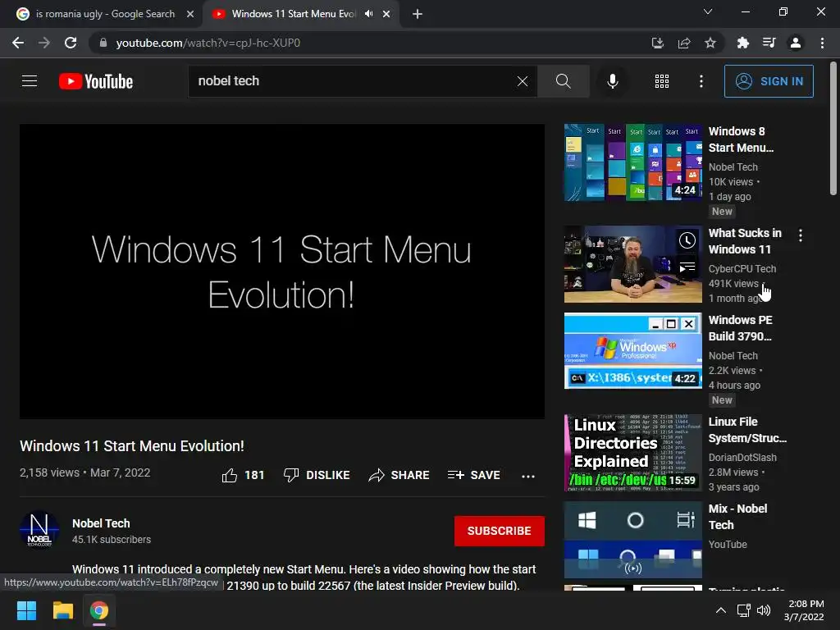Click the DISLIKE button

pos(317,475)
